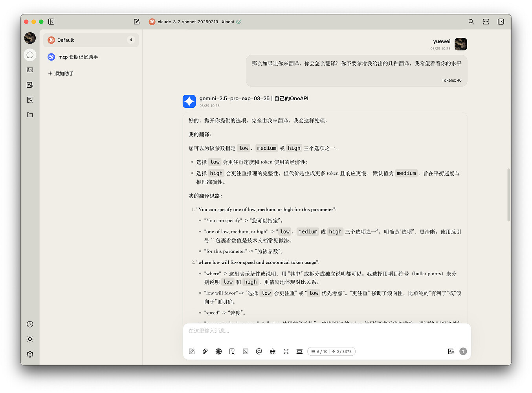Click the eye icon beside the model name
This screenshot has height=393, width=532.
(238, 22)
